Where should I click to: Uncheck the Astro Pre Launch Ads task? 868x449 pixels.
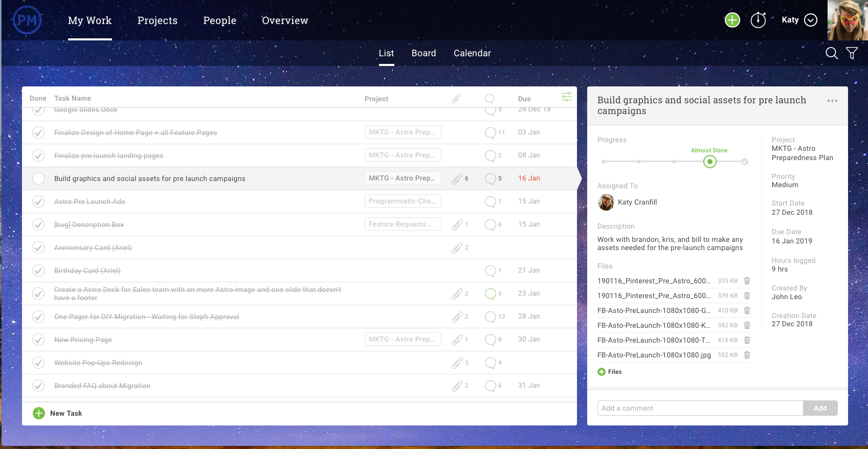(38, 201)
